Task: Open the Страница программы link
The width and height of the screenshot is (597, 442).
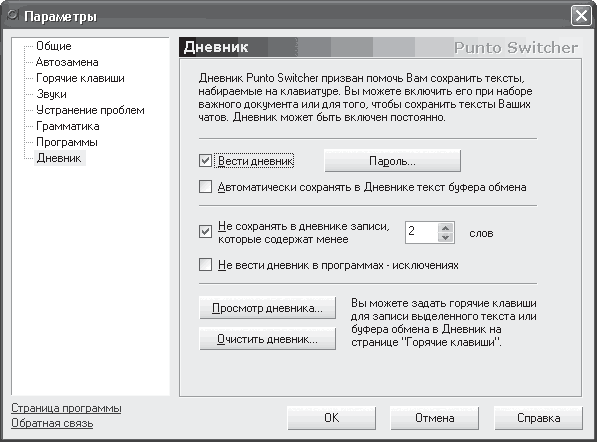Action: point(66,408)
